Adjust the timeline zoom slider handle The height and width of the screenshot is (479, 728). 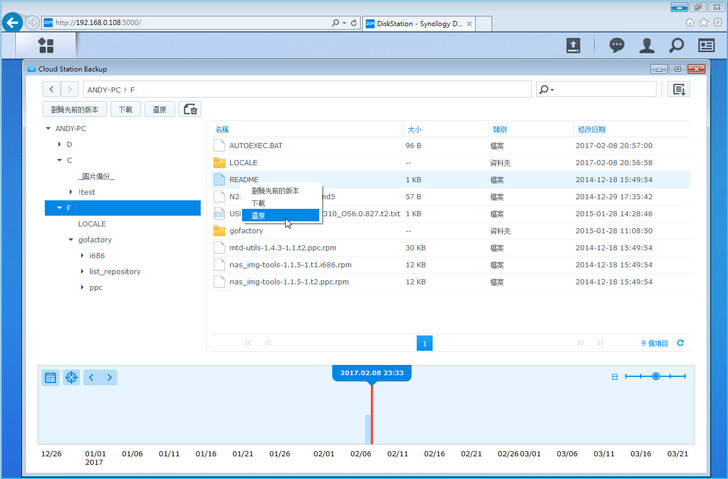(x=655, y=376)
